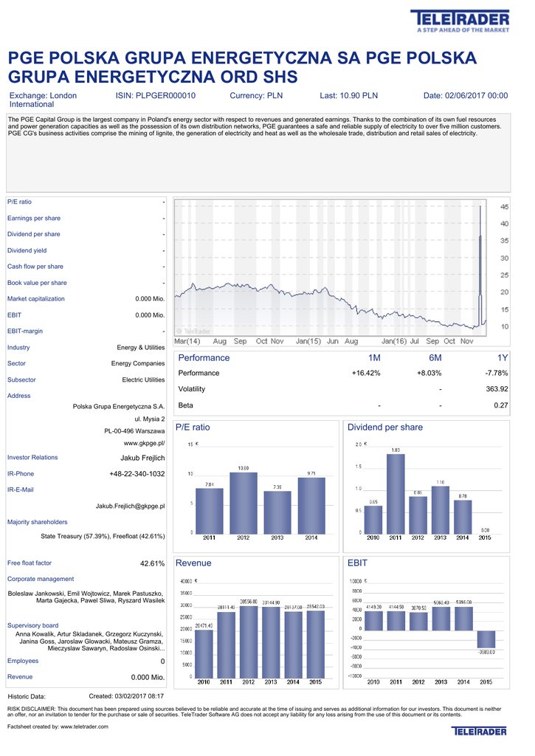
Task: Click the 2010 bar in the Revenue chart
Action: click(204, 653)
